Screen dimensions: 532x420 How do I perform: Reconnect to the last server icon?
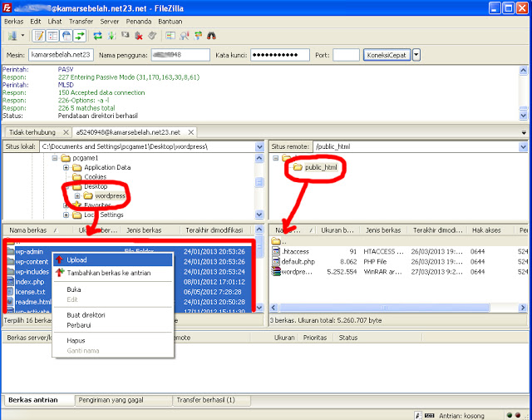click(x=152, y=36)
